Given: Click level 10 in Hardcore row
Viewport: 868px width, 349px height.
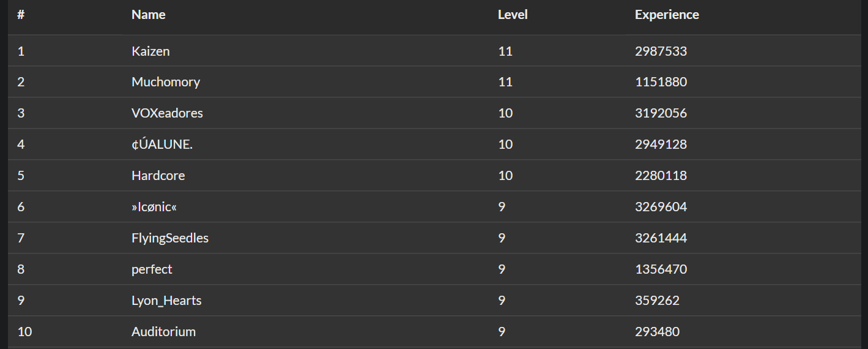Looking at the screenshot, I should click(505, 176).
